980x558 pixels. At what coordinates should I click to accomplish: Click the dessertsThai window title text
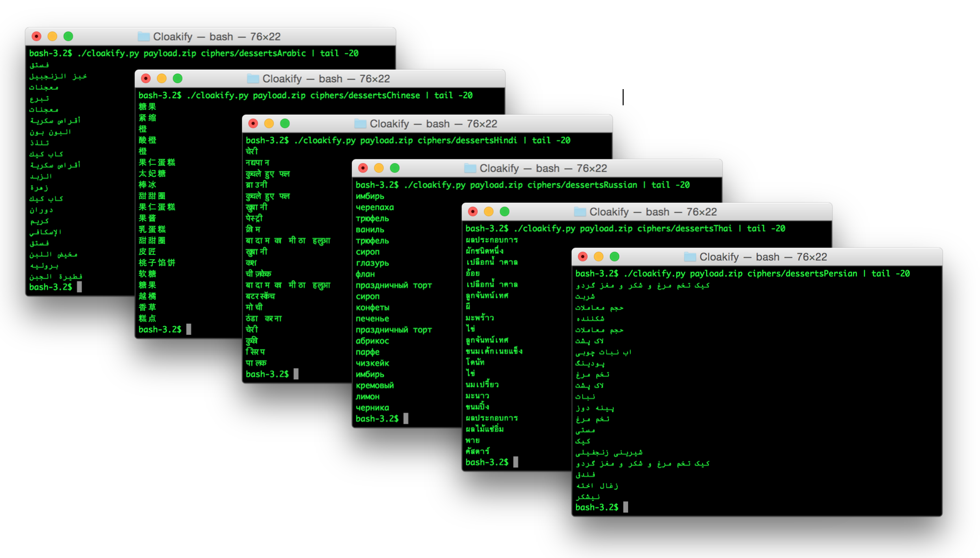tap(654, 212)
